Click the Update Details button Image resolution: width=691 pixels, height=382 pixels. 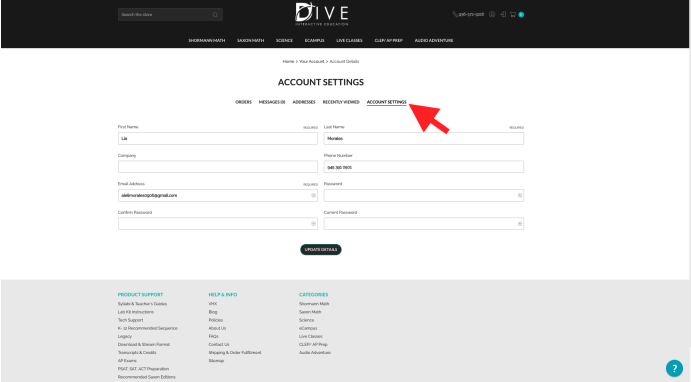pyautogui.click(x=321, y=249)
